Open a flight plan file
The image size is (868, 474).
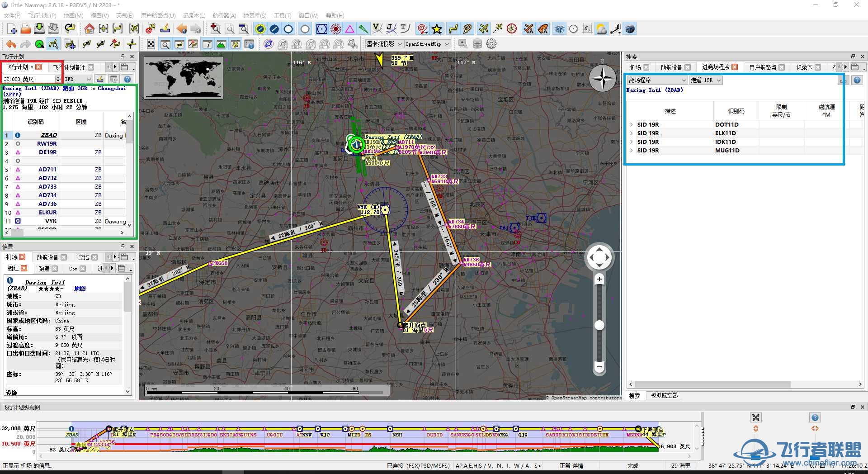[x=25, y=29]
